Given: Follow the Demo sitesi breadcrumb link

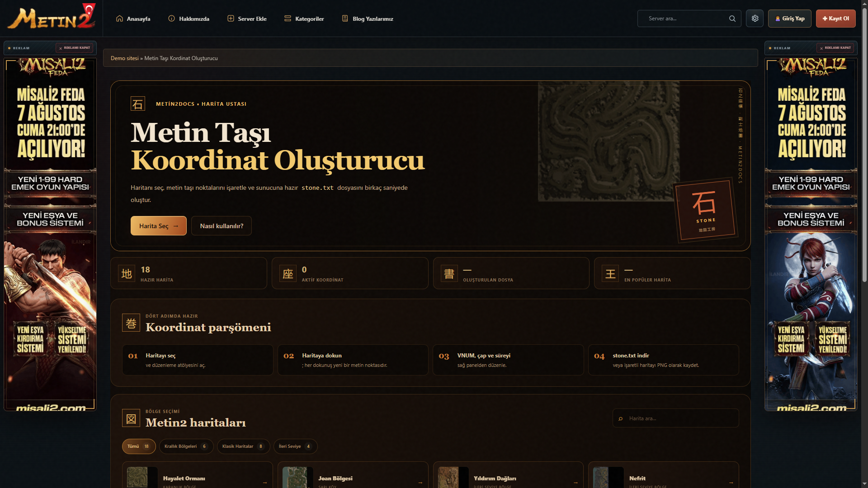Looking at the screenshot, I should point(125,58).
